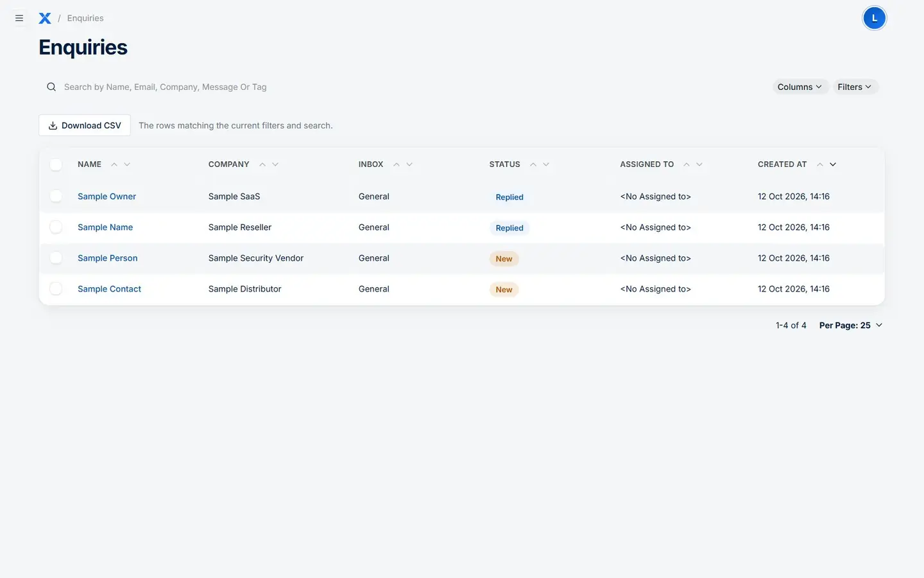Focus the enquiry search field
This screenshot has width=924, height=578.
(x=404, y=87)
